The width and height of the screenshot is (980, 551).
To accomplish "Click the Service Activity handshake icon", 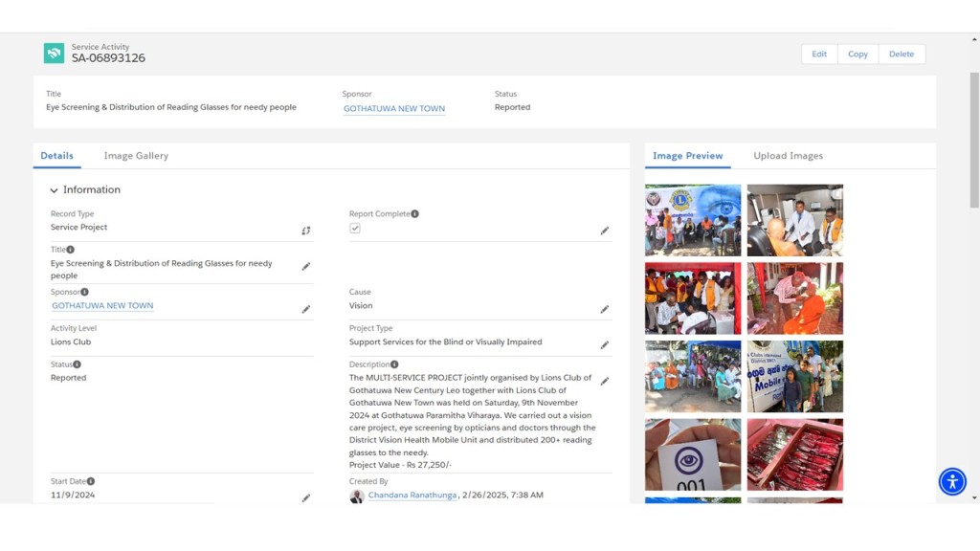I will [x=54, y=54].
